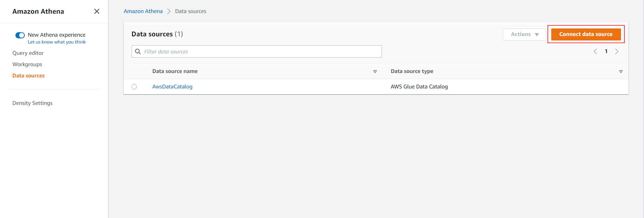Image resolution: width=644 pixels, height=218 pixels.
Task: Go to previous page arrow
Action: click(595, 51)
